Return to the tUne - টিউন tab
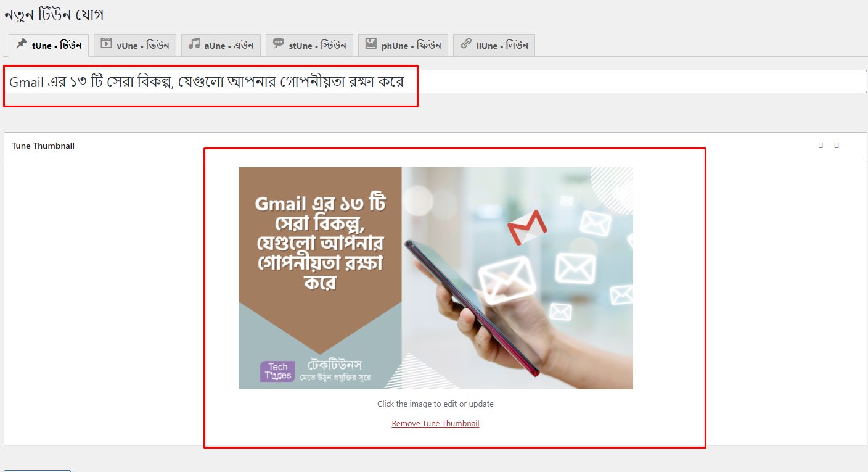 point(49,44)
